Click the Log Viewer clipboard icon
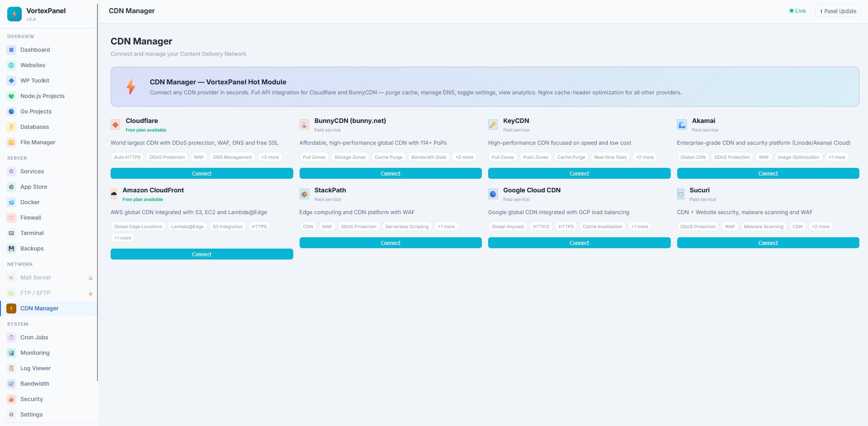This screenshot has height=426, width=868. (x=12, y=368)
